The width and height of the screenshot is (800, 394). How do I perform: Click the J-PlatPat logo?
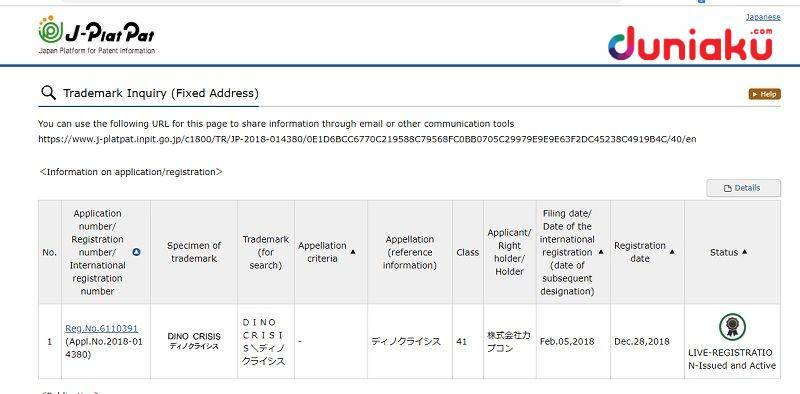[96, 35]
